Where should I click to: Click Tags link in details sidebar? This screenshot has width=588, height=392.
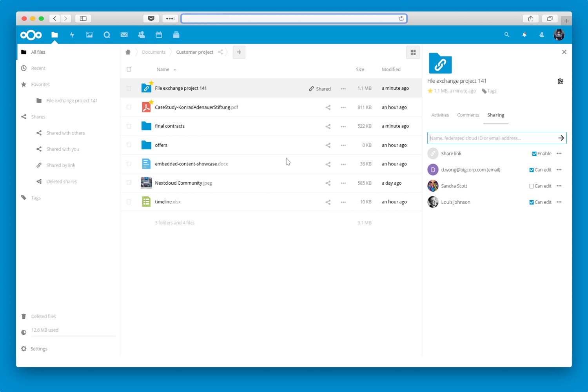(x=489, y=91)
